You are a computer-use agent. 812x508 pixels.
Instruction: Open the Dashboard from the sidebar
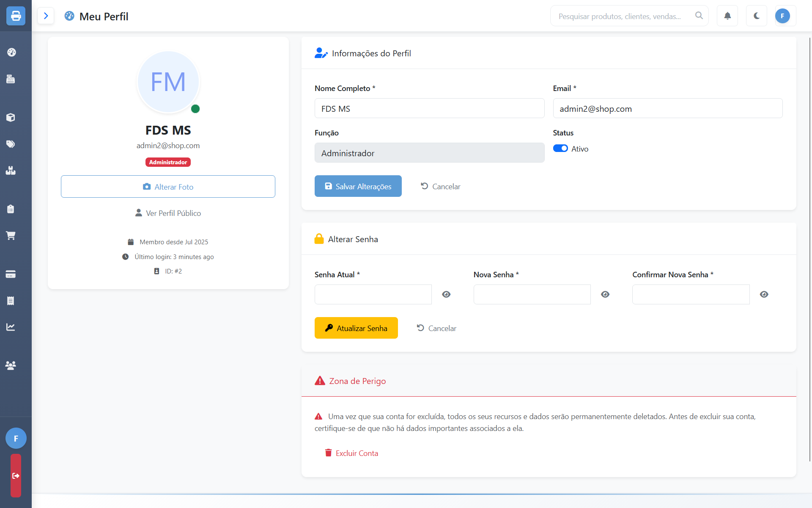11,52
